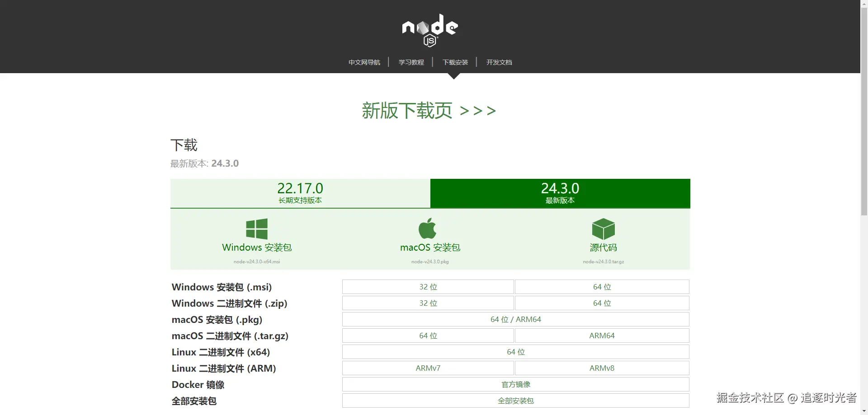The width and height of the screenshot is (868, 415).
Task: Switch to the 24.3.0 最新版本 tab
Action: click(560, 193)
